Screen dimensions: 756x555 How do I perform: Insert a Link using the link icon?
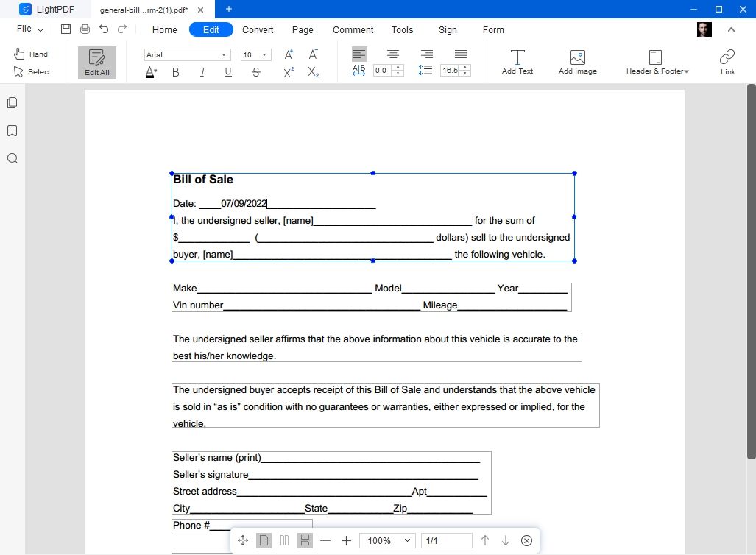727,62
